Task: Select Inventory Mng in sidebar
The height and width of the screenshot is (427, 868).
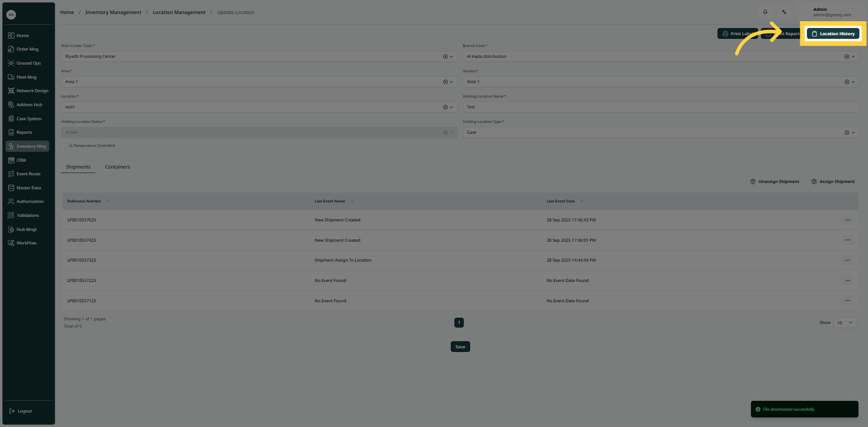Action: pyautogui.click(x=27, y=146)
